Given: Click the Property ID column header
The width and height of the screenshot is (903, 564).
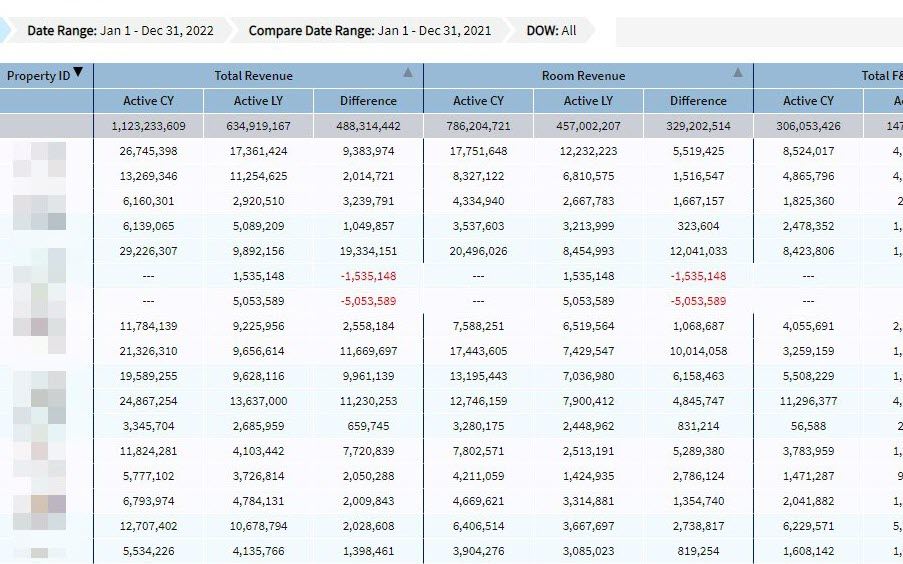Looking at the screenshot, I should coord(38,76).
